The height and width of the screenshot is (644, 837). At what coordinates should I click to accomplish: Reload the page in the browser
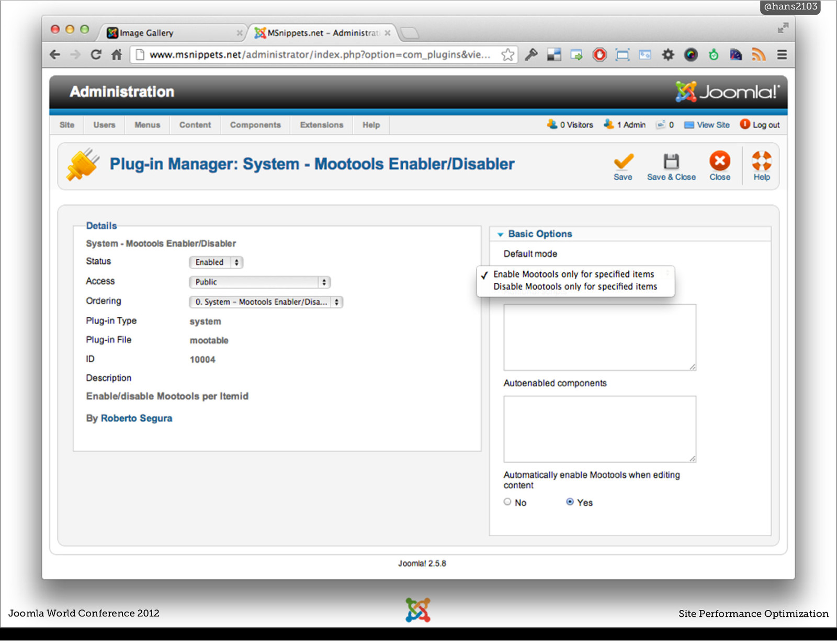click(x=96, y=54)
